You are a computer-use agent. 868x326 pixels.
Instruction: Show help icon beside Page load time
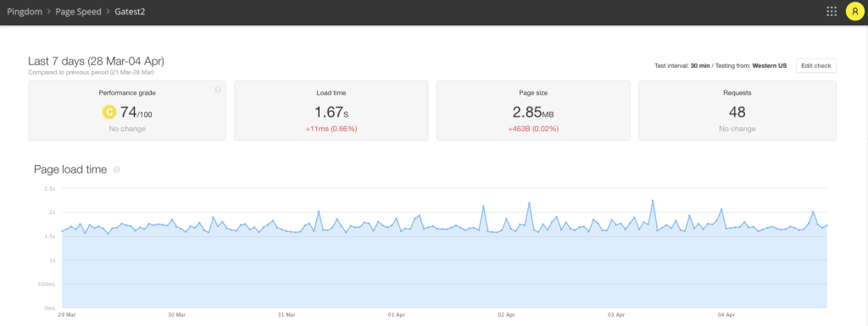116,170
